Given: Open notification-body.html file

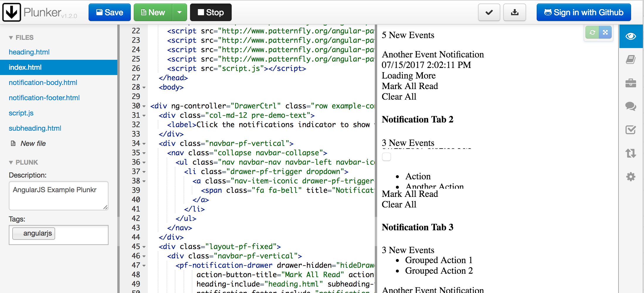Looking at the screenshot, I should [x=43, y=83].
